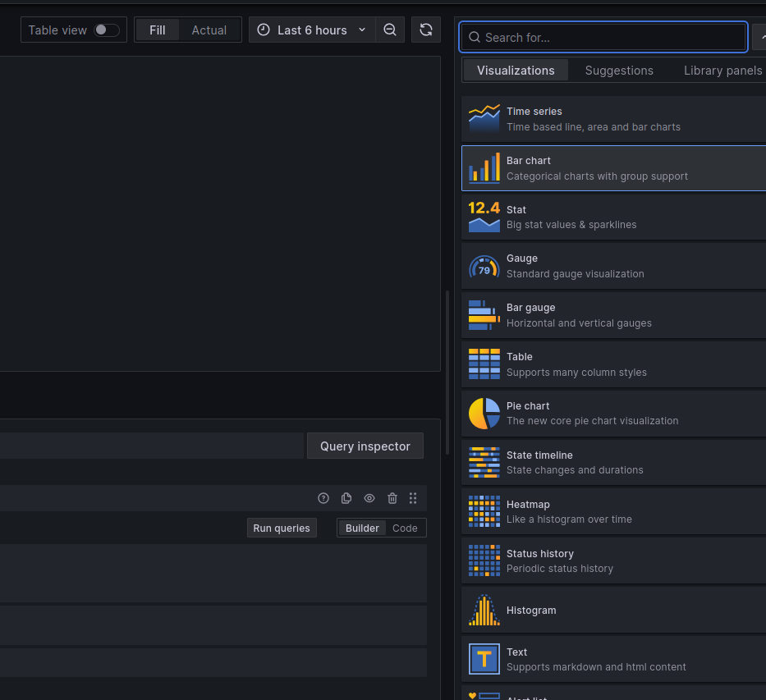Refresh the dashboard panel
The height and width of the screenshot is (700, 766).
point(426,30)
